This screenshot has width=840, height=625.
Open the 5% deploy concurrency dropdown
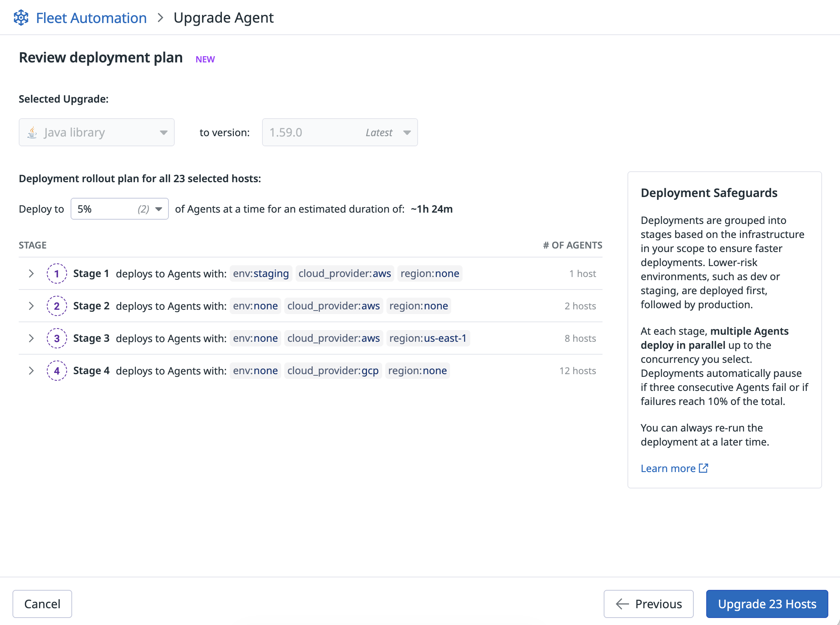click(119, 209)
